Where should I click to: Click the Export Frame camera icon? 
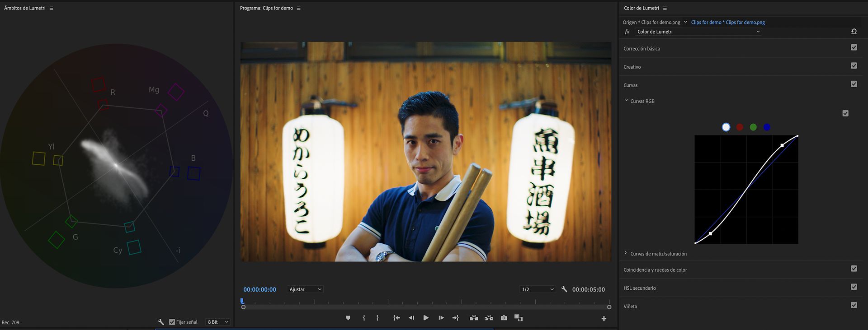coord(504,318)
